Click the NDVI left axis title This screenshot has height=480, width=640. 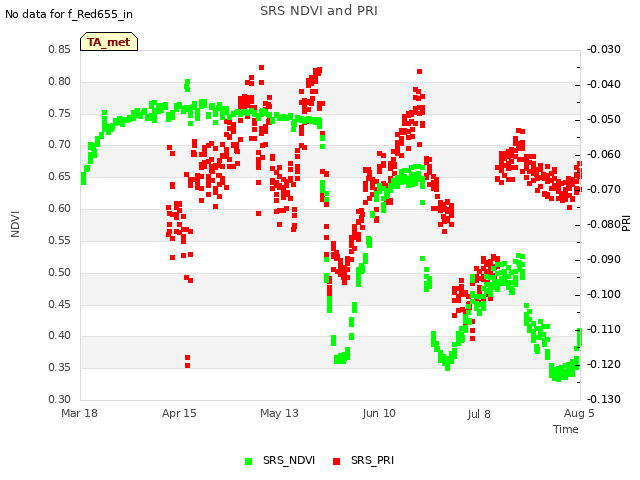coord(15,224)
